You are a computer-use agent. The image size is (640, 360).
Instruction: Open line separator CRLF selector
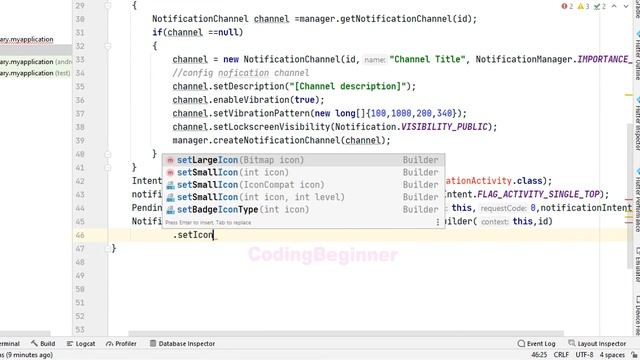561,355
